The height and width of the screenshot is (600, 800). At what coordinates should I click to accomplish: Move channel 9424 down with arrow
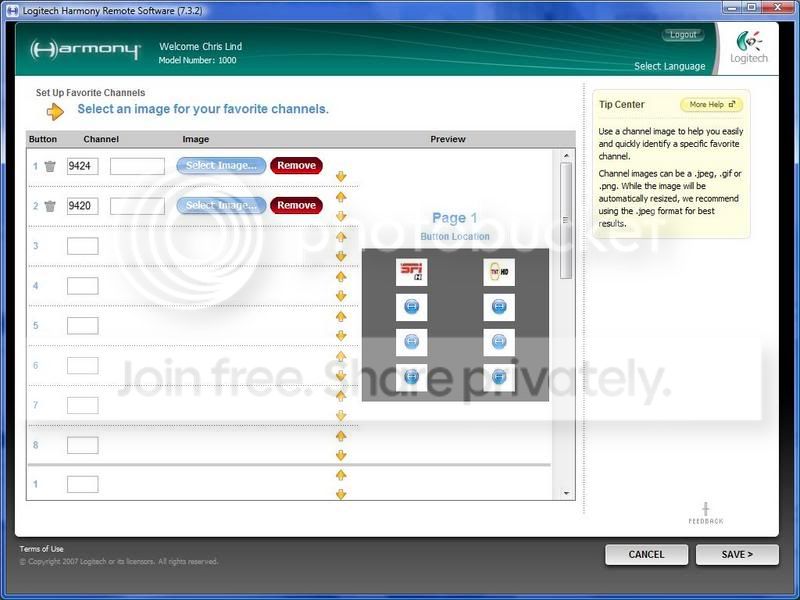click(x=341, y=177)
